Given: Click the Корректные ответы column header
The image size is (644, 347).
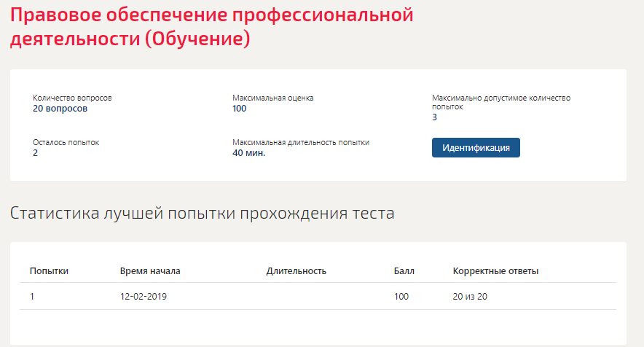Looking at the screenshot, I should 495,271.
